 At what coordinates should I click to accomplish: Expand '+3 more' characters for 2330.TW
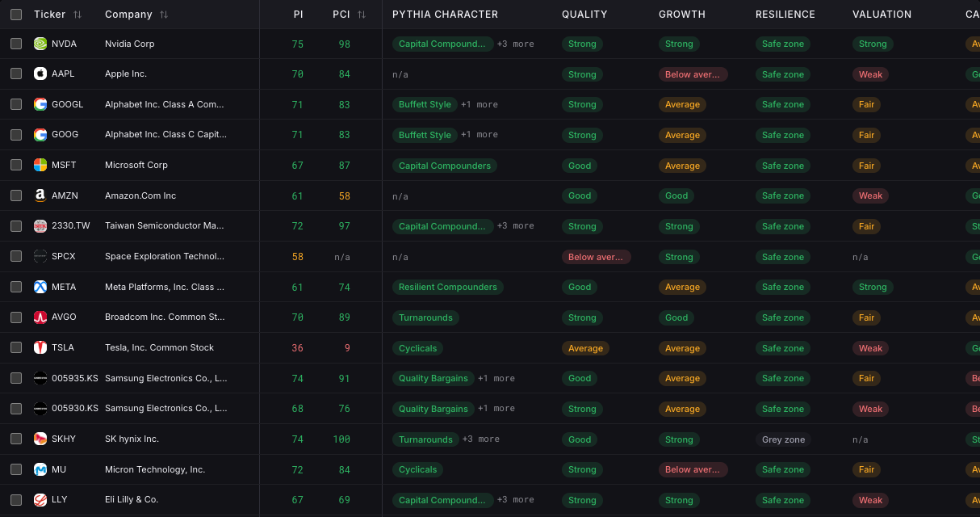[x=516, y=226]
